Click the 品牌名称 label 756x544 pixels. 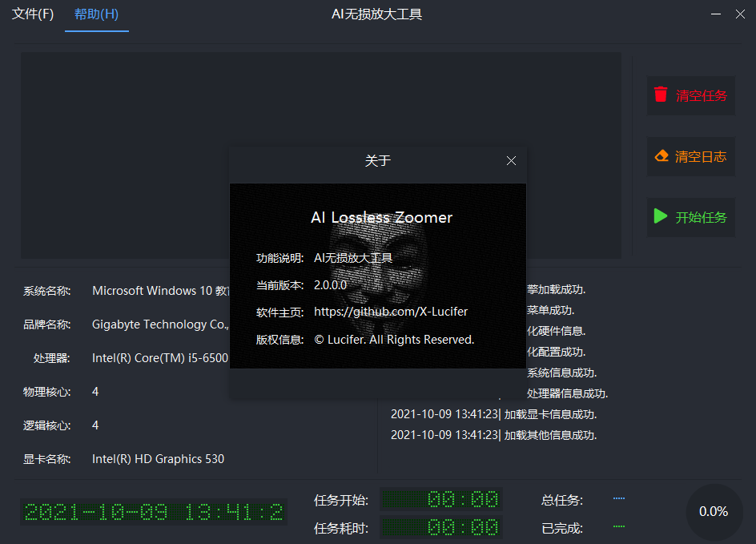coord(46,324)
